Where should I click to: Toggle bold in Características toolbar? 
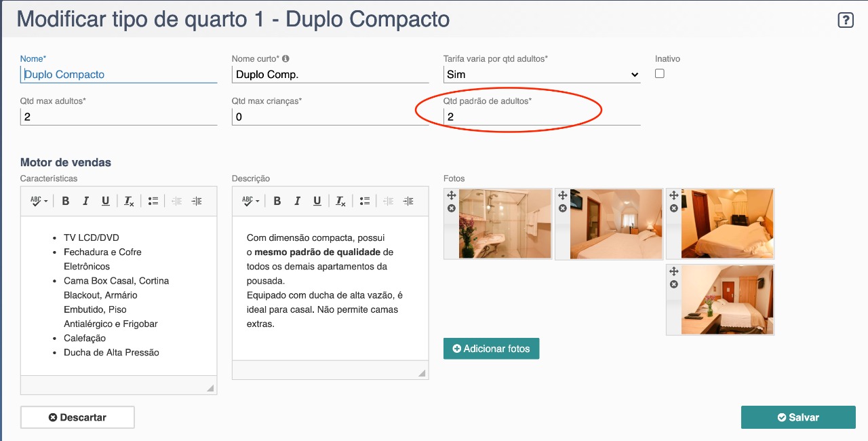[x=66, y=201]
